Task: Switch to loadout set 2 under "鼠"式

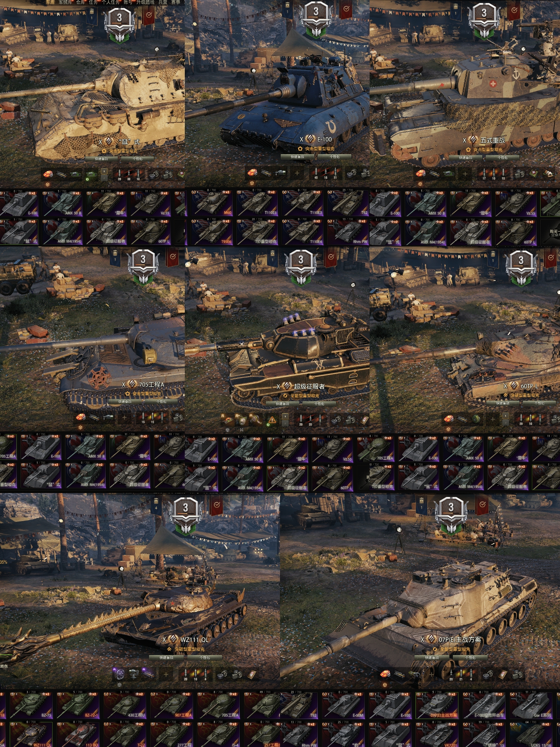Action: [x=104, y=178]
